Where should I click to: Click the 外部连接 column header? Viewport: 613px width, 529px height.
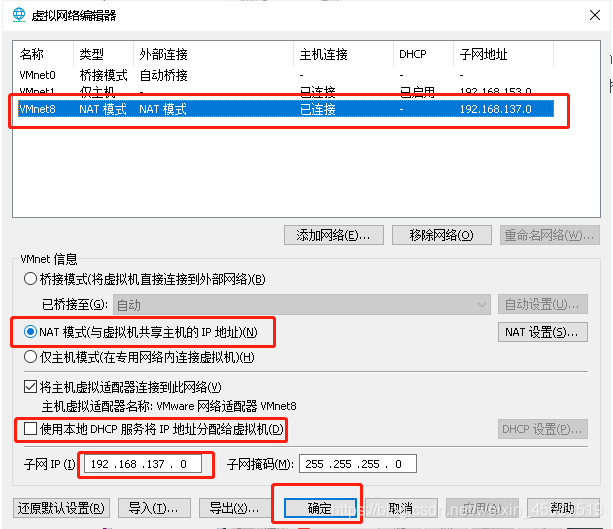pyautogui.click(x=213, y=54)
